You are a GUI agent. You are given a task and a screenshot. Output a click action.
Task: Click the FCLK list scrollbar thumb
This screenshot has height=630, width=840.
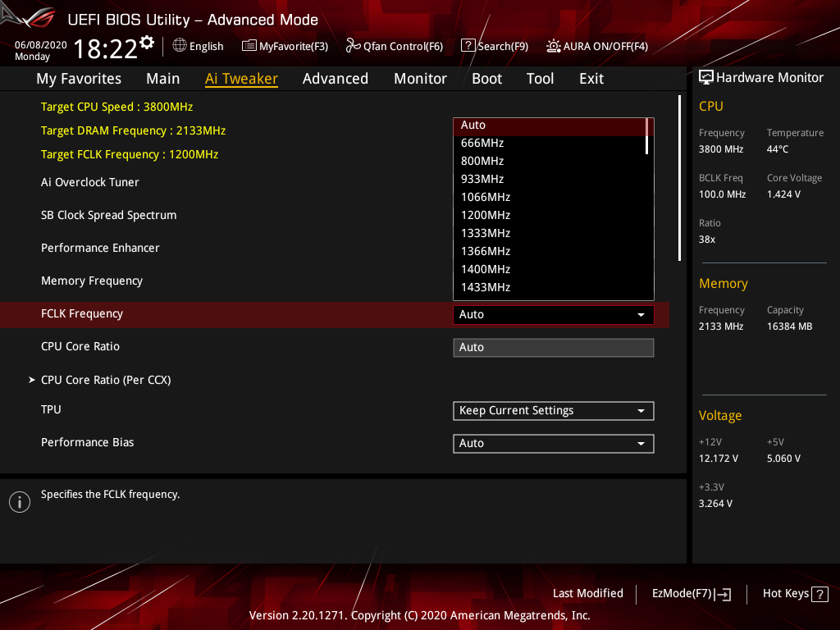point(647,136)
